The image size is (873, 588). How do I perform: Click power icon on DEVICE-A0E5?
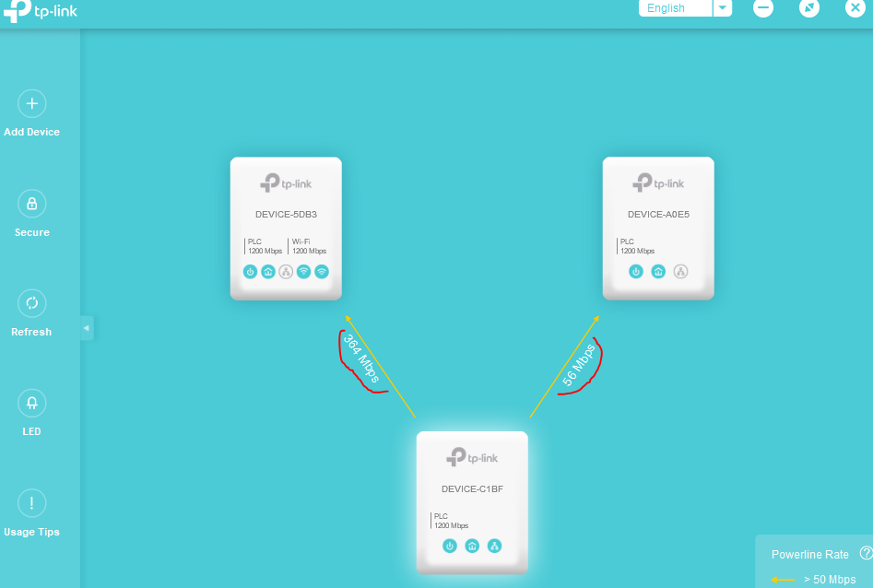coord(636,272)
